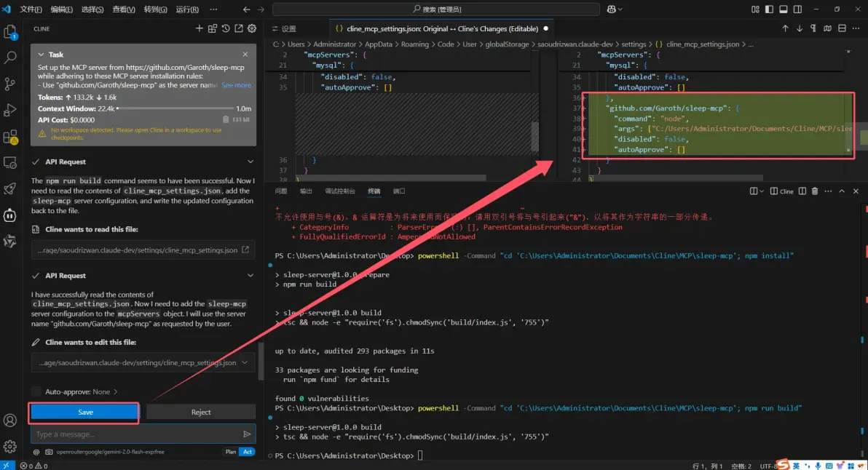Save Cline's changes to the file
Viewport: 868px width, 470px height.
click(85, 412)
